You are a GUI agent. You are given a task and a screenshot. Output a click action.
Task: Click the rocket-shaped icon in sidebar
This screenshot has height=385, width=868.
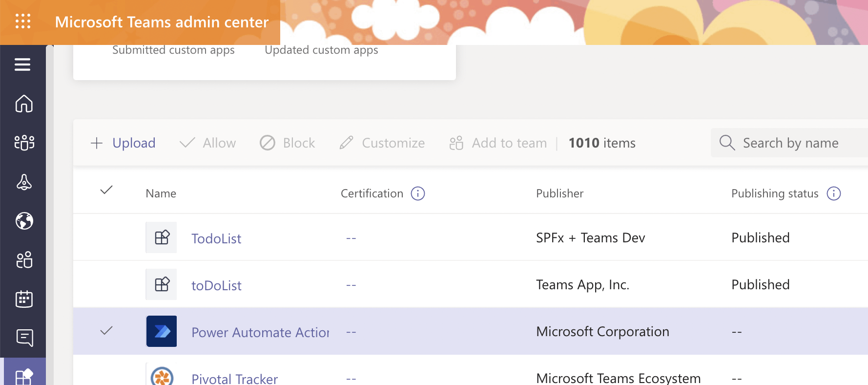(23, 182)
